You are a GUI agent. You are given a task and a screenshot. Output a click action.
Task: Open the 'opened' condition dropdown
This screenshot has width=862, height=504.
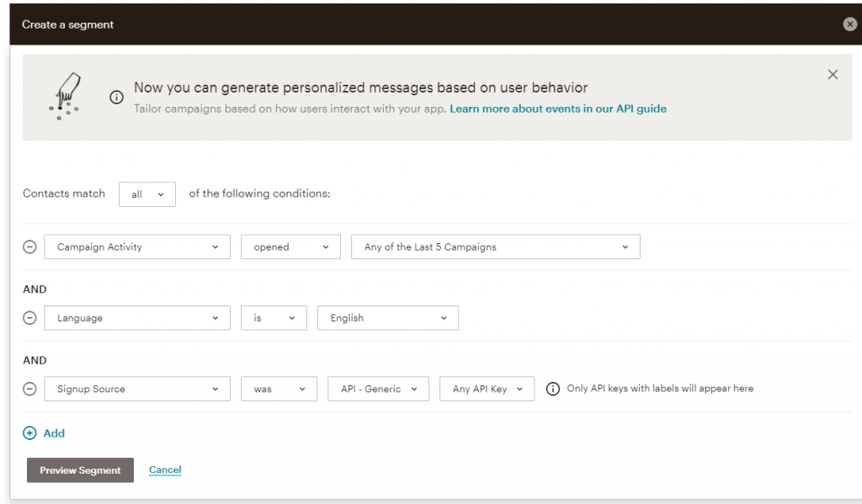[x=290, y=247]
